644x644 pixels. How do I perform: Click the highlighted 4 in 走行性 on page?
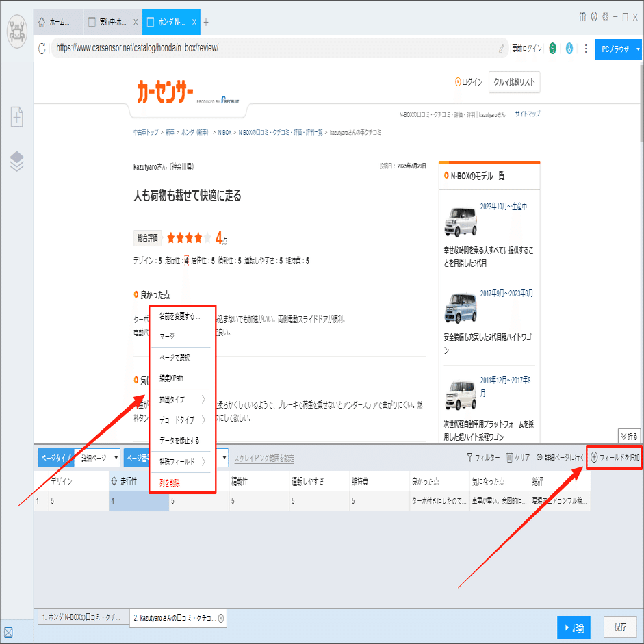[x=186, y=261]
